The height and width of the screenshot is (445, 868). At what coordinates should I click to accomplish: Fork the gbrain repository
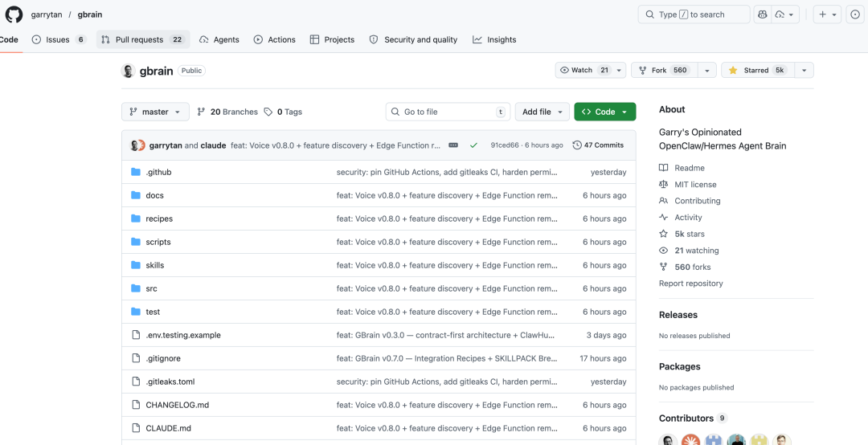(665, 71)
